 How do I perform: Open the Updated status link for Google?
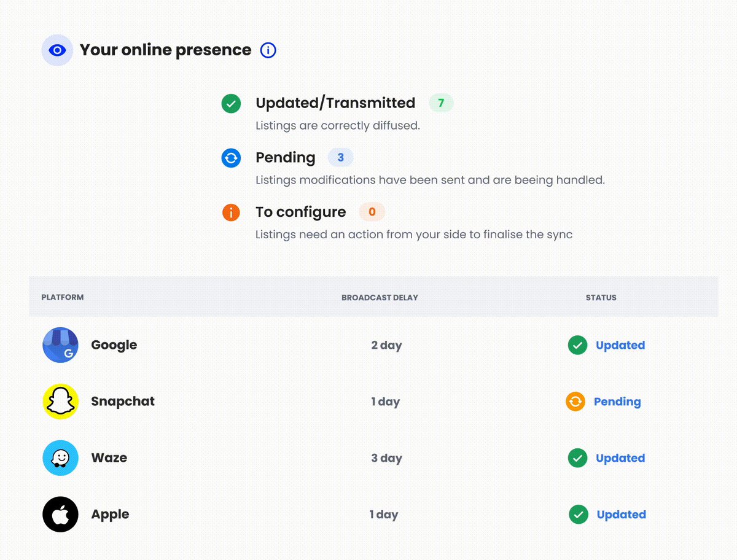pos(620,345)
